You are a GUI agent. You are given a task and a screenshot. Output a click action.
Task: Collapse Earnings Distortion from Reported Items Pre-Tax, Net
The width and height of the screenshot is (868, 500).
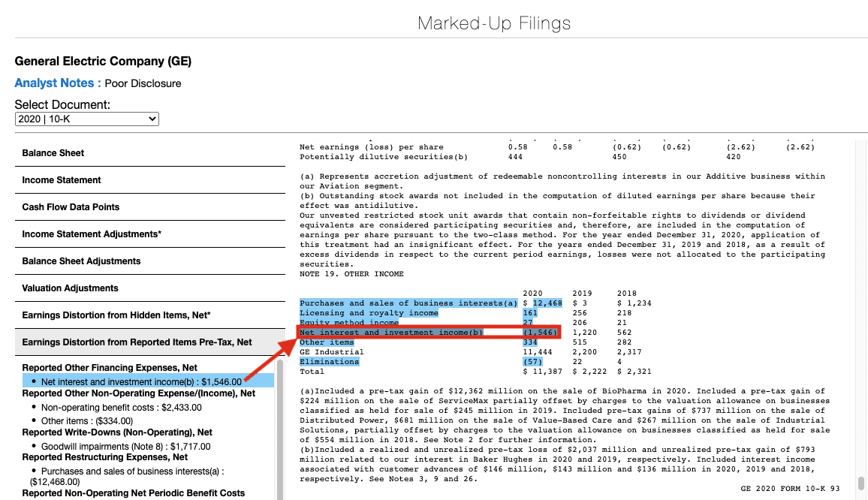coord(150,342)
